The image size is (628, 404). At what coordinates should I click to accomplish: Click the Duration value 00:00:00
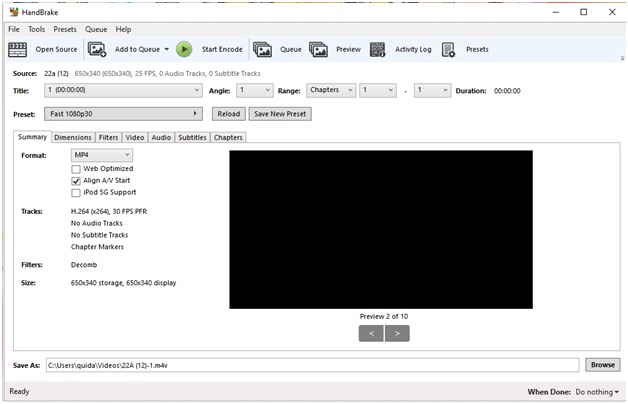(x=507, y=91)
